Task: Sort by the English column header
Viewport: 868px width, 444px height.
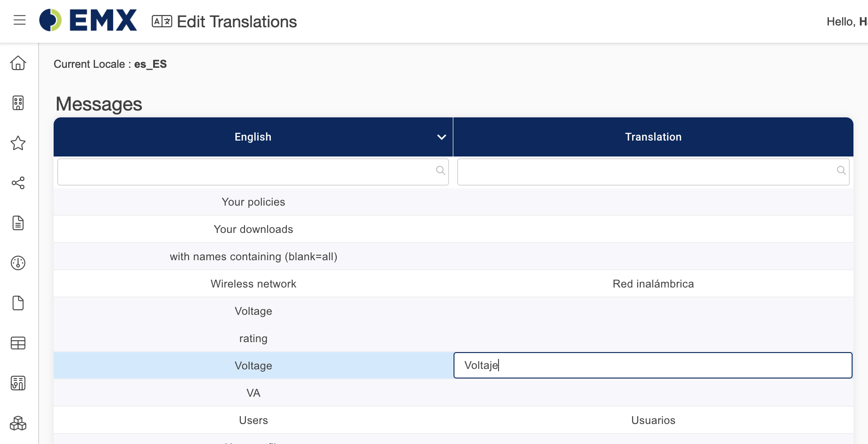Action: (253, 137)
